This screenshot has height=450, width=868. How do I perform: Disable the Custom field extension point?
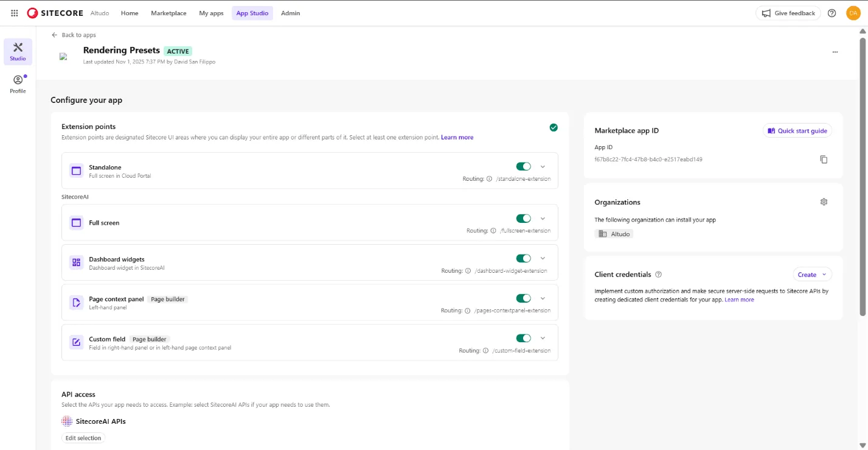pyautogui.click(x=524, y=337)
